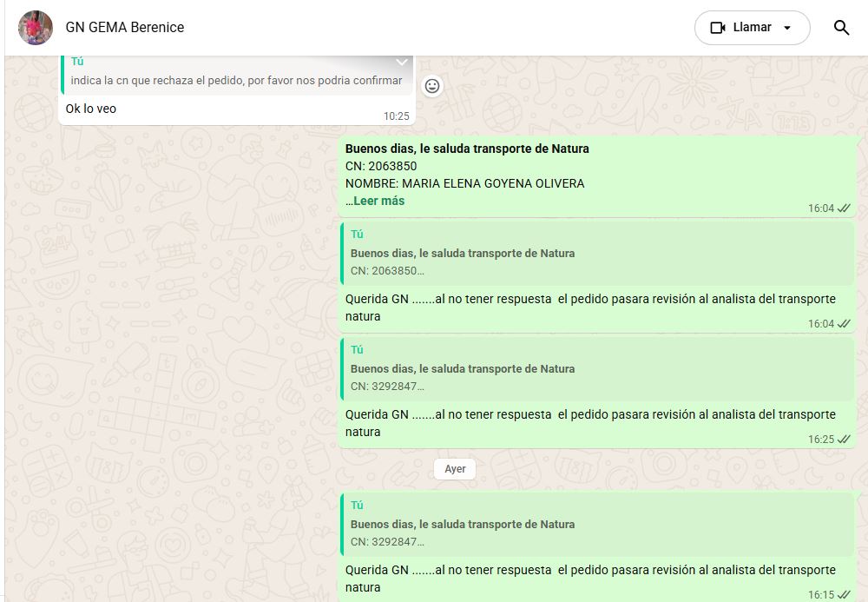The height and width of the screenshot is (602, 868).
Task: Expand message with "Leer más" link
Action: click(x=378, y=201)
